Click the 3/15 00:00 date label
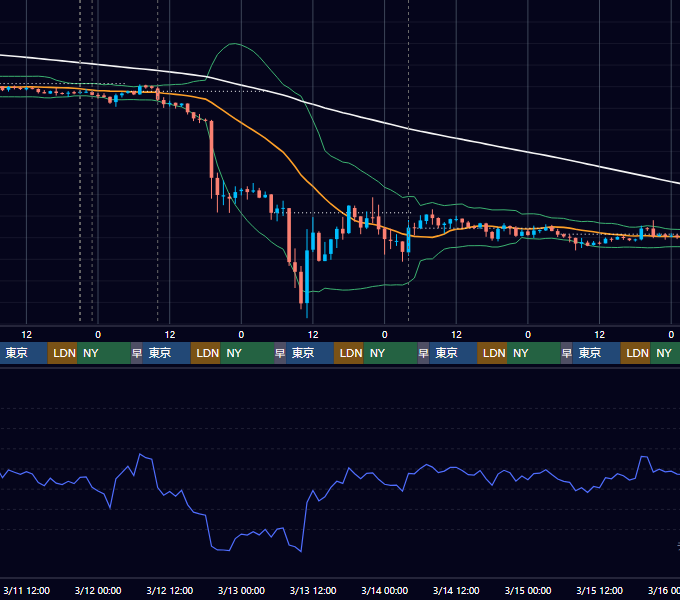Screen dimensions: 680x600 (528, 590)
